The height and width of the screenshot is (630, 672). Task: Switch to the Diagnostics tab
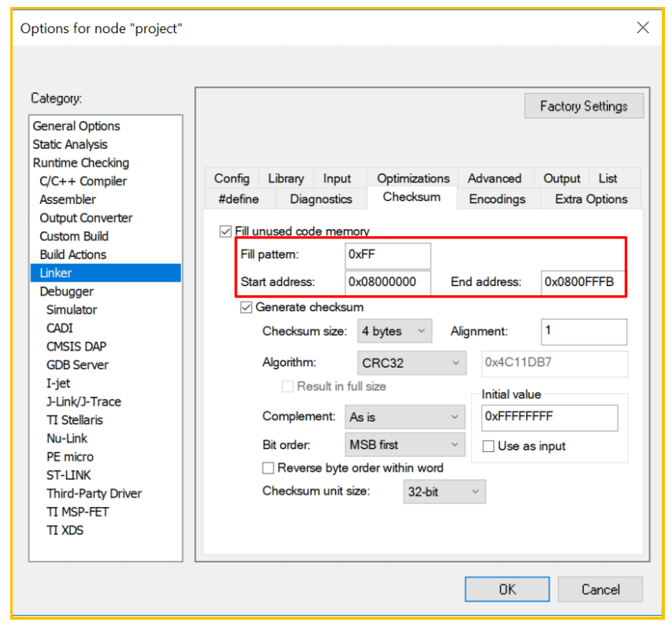(321, 199)
